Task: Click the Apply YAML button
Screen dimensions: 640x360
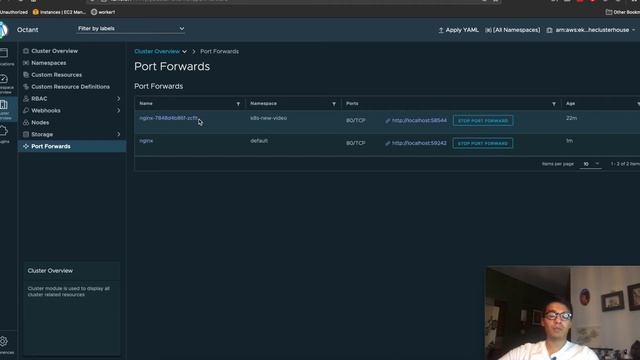Action: (x=458, y=30)
